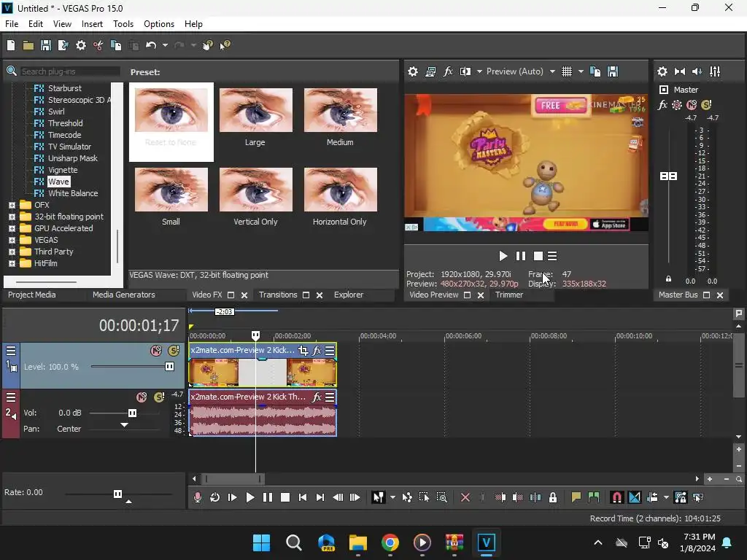The width and height of the screenshot is (747, 560).
Task: Open Master FX in Master Bus
Action: [x=662, y=105]
